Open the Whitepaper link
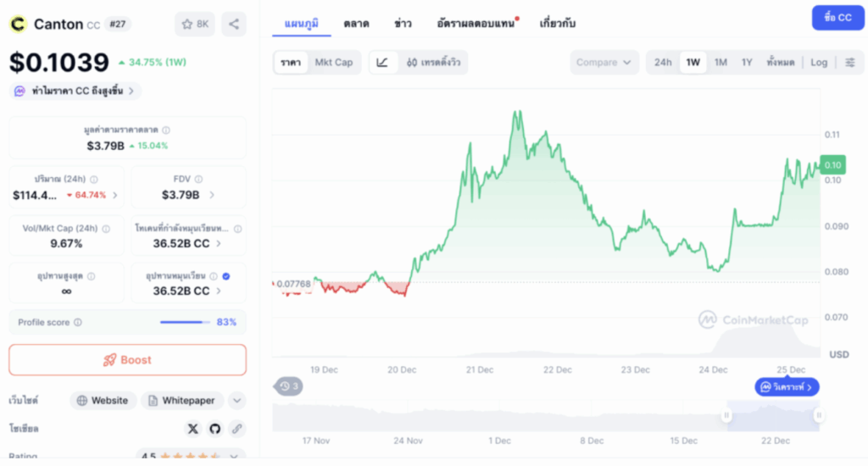Viewport: 868px width, 466px height. click(181, 401)
